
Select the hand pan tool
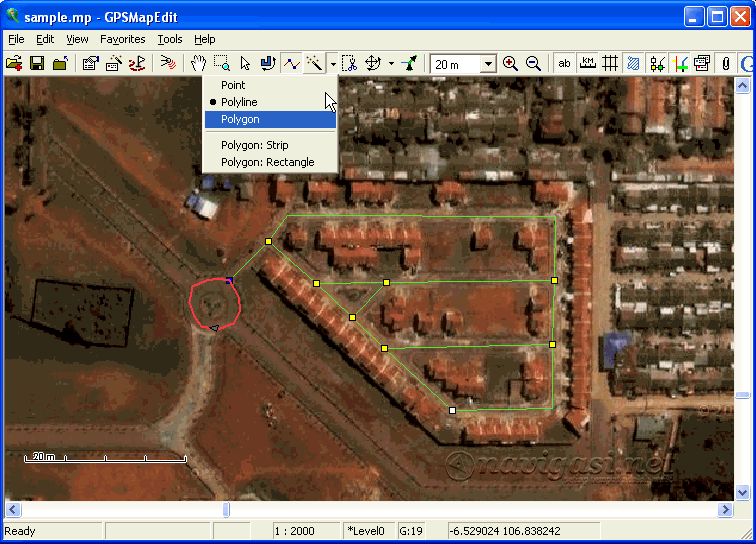pos(198,63)
